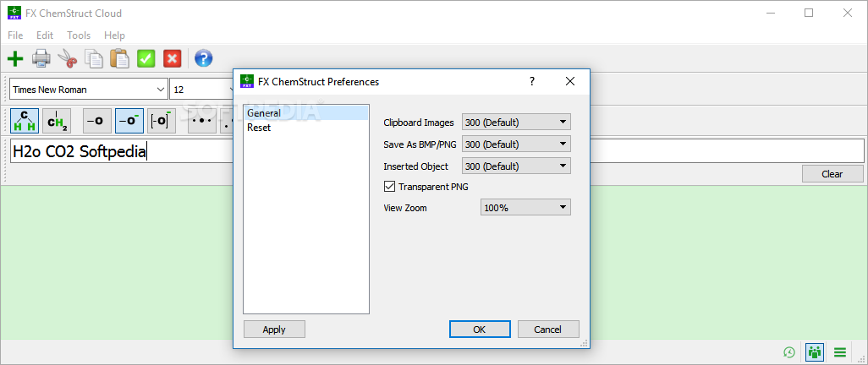Viewport: 868px width, 365px height.
Task: Open the Clipboard Images resolution dropdown
Action: click(x=516, y=123)
